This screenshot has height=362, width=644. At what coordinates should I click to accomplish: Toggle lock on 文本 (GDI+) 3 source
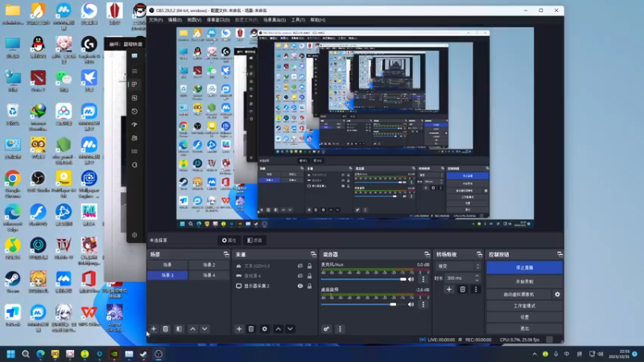pos(309,266)
